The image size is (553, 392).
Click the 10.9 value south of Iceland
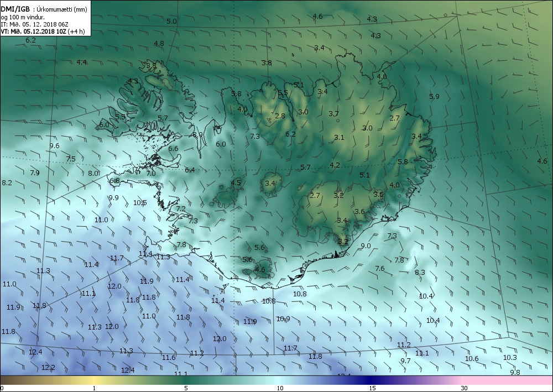[x=283, y=318]
